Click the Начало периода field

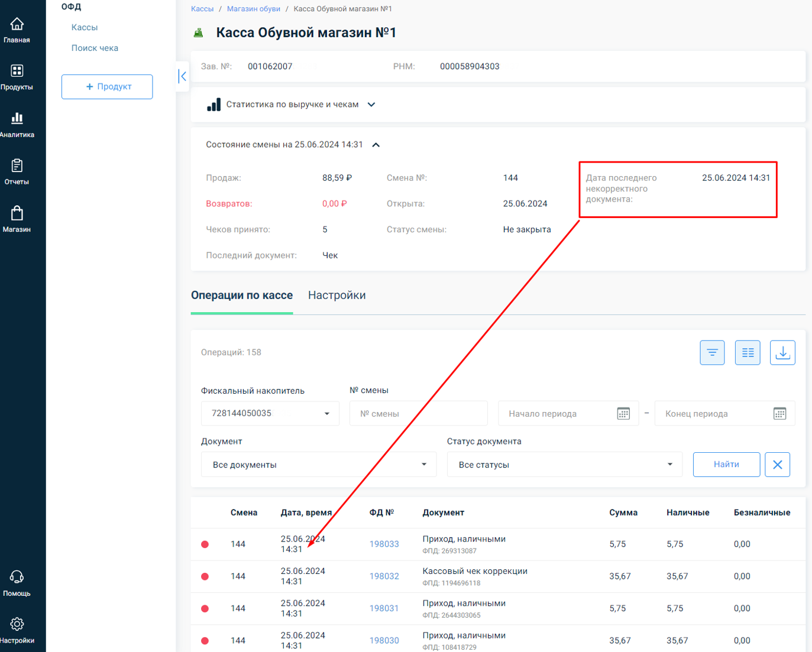(568, 413)
